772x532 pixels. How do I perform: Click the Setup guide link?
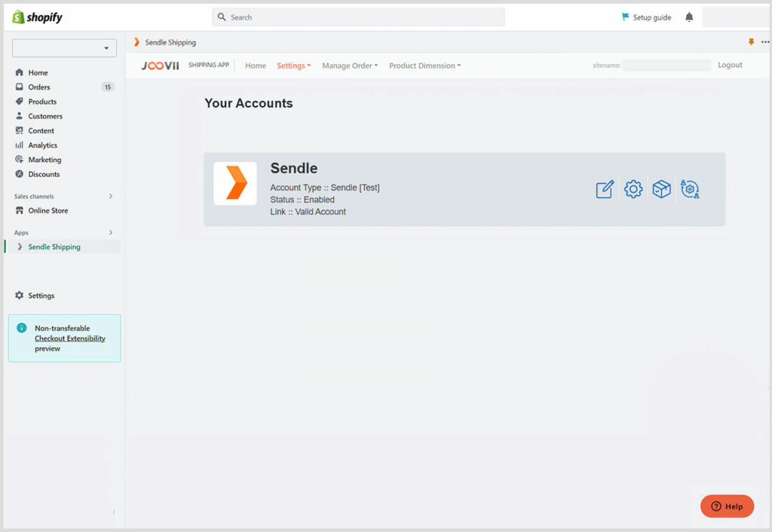pyautogui.click(x=652, y=17)
